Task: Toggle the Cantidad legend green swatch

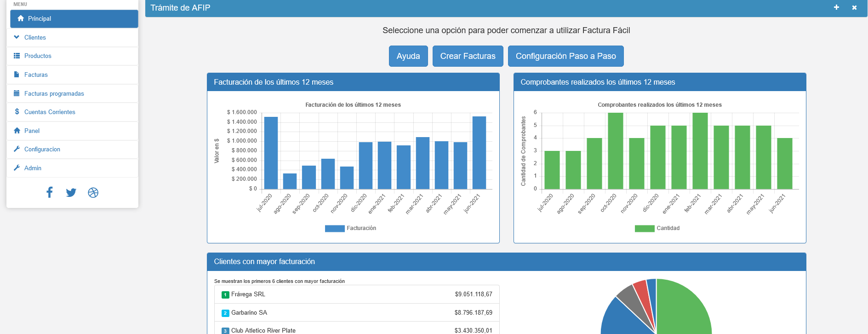Action: pyautogui.click(x=645, y=229)
